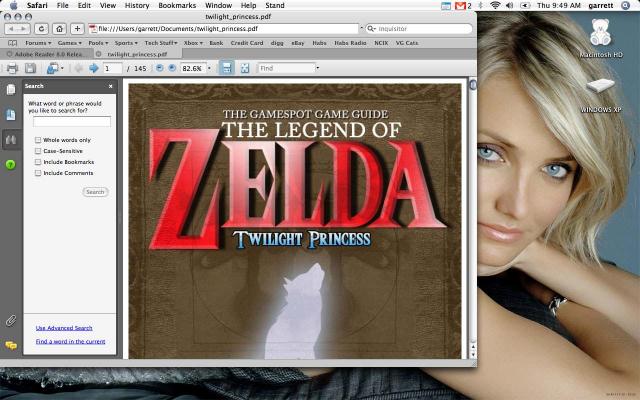640x400 pixels.
Task: Open the VG Cats bookmark
Action: [x=407, y=43]
